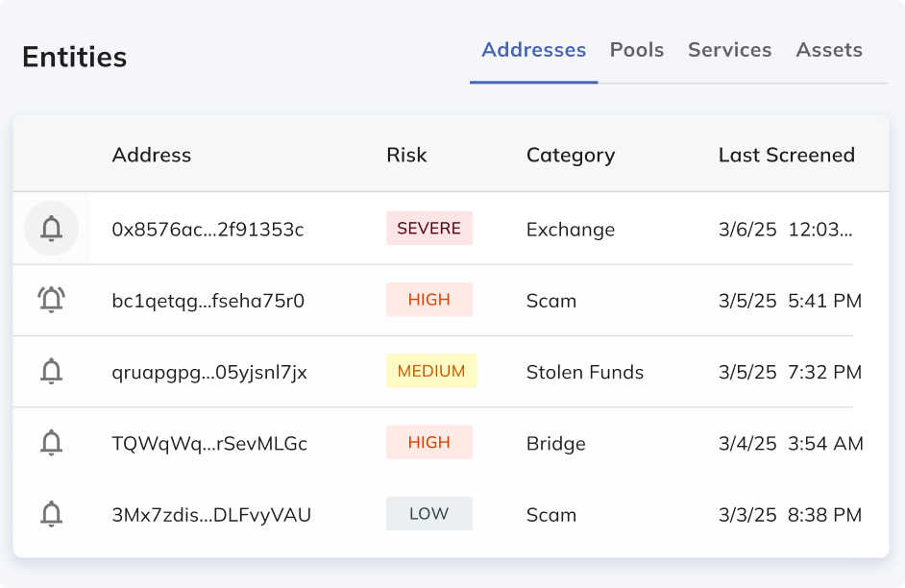Click the SEVERE risk badge

pos(428,229)
